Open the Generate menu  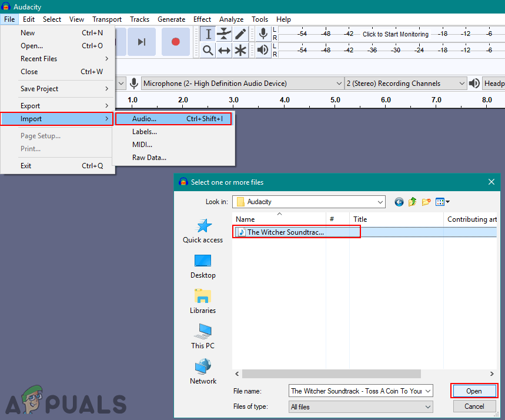click(x=171, y=19)
